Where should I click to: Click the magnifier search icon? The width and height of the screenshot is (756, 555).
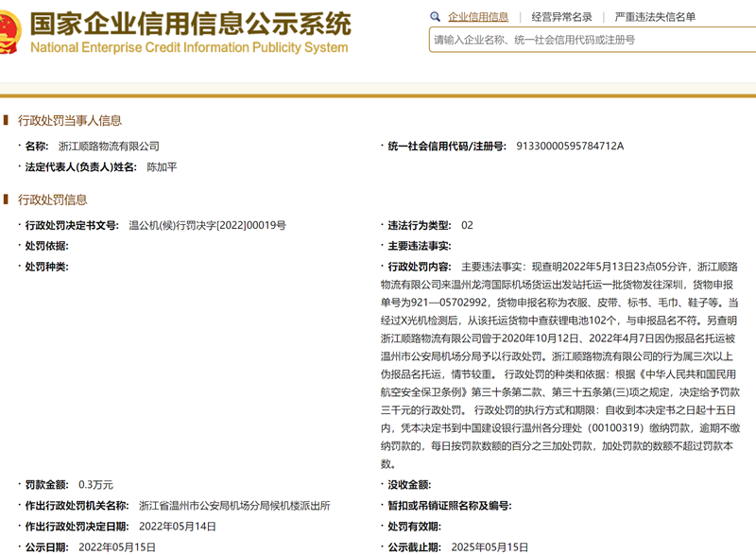[x=435, y=17]
